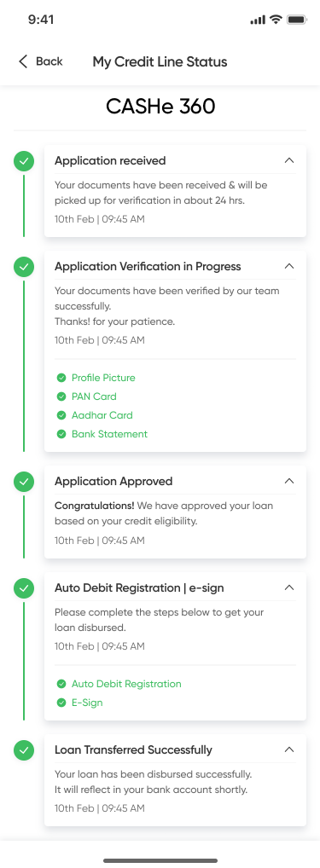Click the home indicator bar
Image resolution: width=320 pixels, height=868 pixels.
click(160, 860)
